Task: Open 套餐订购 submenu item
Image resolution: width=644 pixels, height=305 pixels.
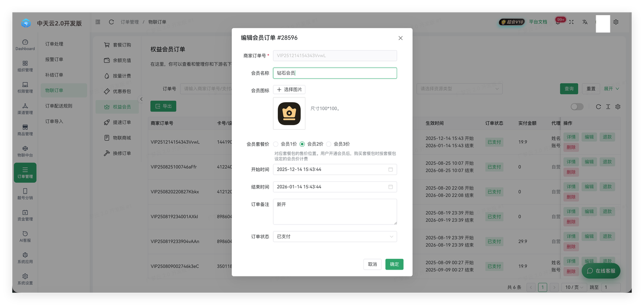Action: [x=118, y=45]
